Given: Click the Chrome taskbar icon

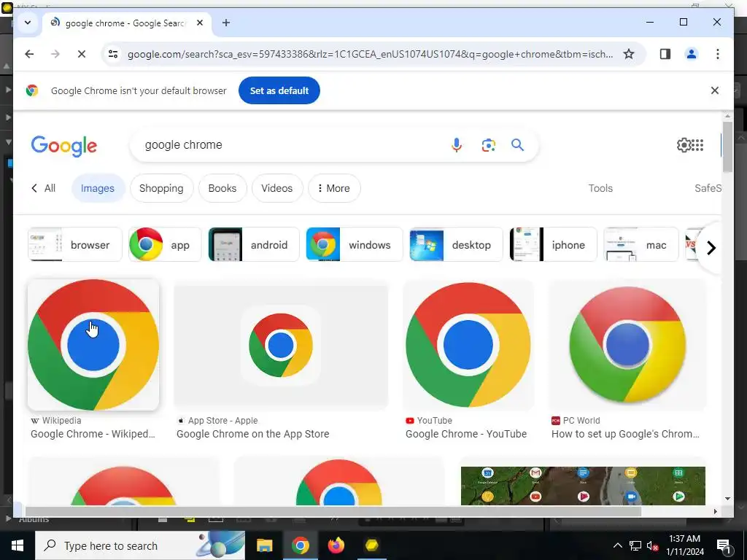Looking at the screenshot, I should (300, 545).
